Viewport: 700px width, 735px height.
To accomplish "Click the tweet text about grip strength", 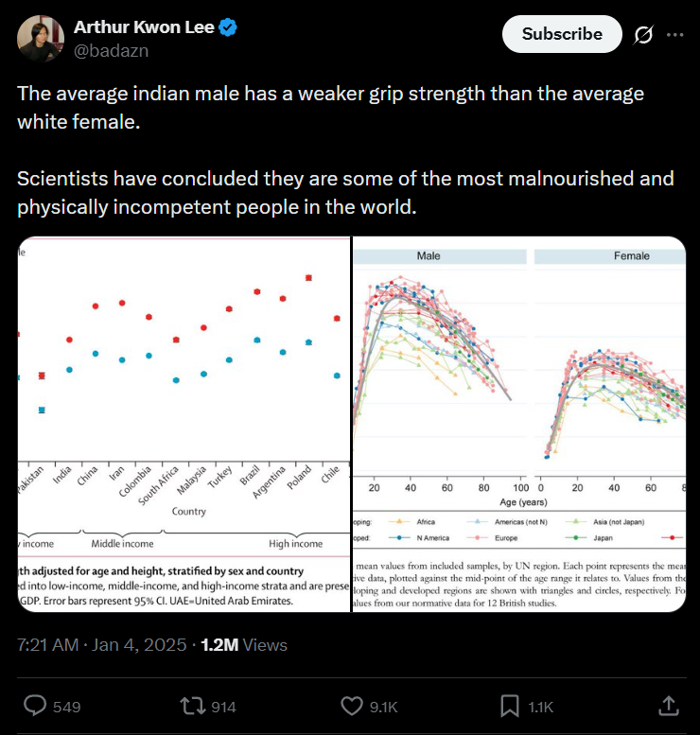I will click(331, 108).
